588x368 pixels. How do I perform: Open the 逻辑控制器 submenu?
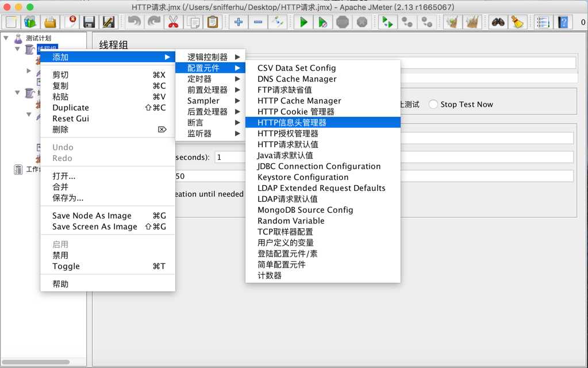pos(211,57)
